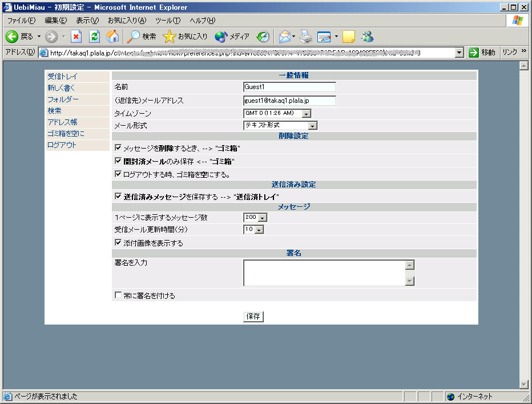This screenshot has width=532, height=404.
Task: Go to 受信トレイ inbox link
Action: (62, 77)
